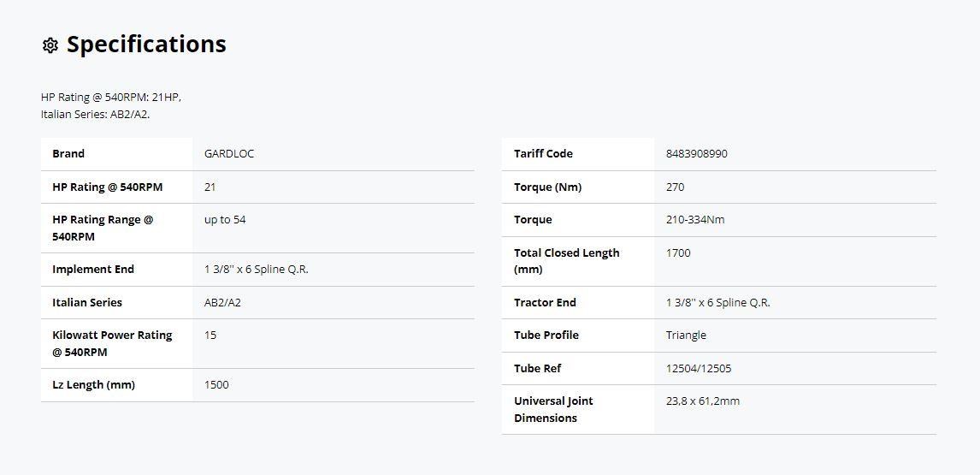Click the Italian Series table value AB2/A2
This screenshot has width=980, height=475.
coord(222,303)
